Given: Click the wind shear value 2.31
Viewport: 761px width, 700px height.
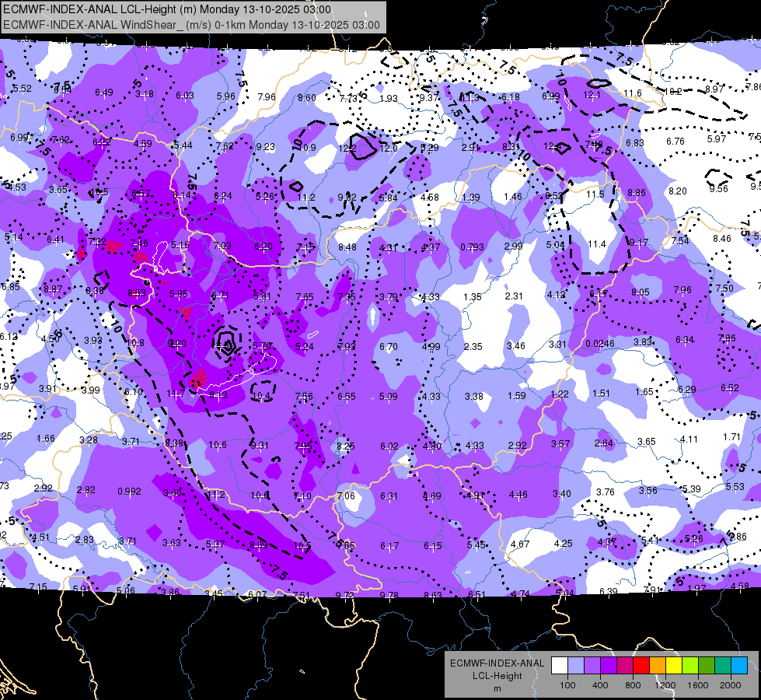Looking at the screenshot, I should (514, 296).
